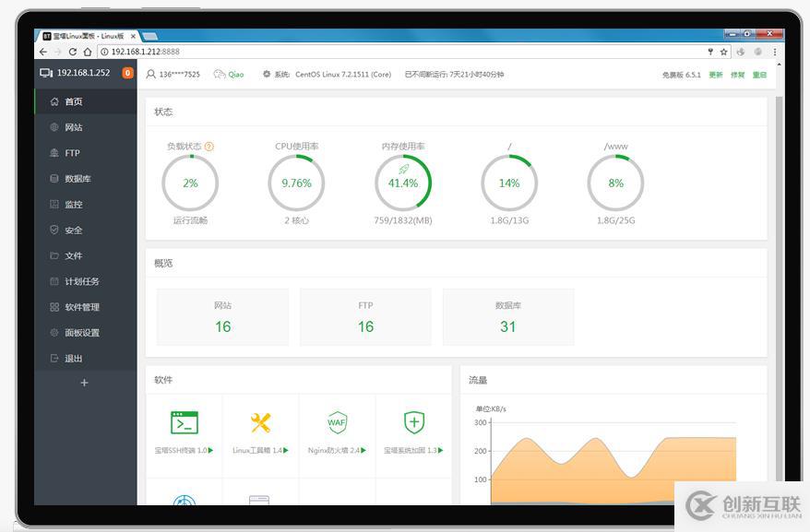Click the 修复 link
Screen dimensions: 810x532
pyautogui.click(x=738, y=75)
